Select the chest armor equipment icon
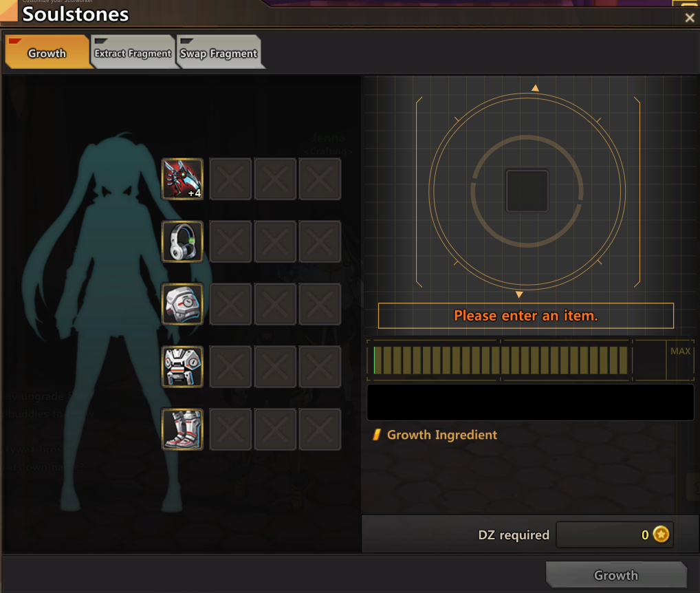The image size is (700, 593). pos(182,367)
